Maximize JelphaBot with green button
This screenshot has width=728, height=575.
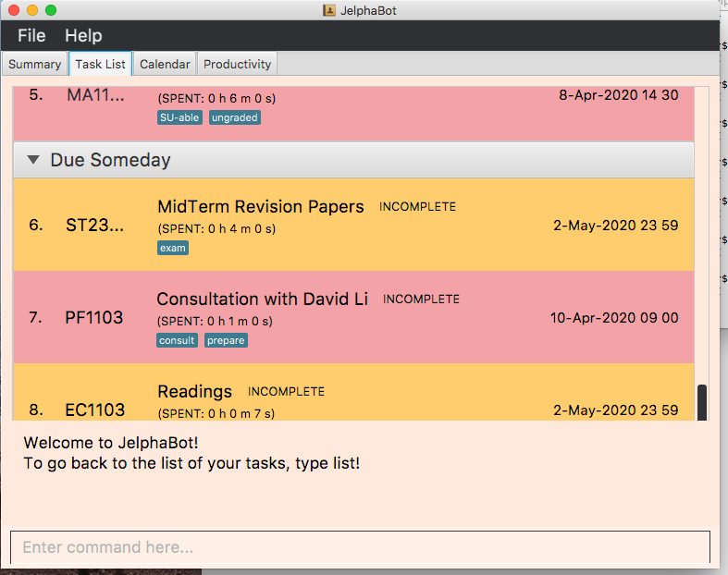click(x=51, y=10)
